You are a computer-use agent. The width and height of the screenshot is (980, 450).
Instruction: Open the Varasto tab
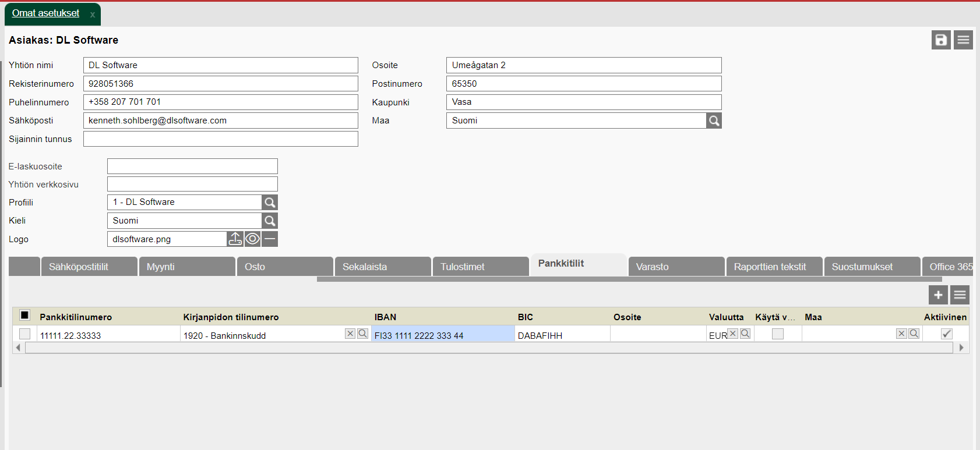[x=676, y=267]
